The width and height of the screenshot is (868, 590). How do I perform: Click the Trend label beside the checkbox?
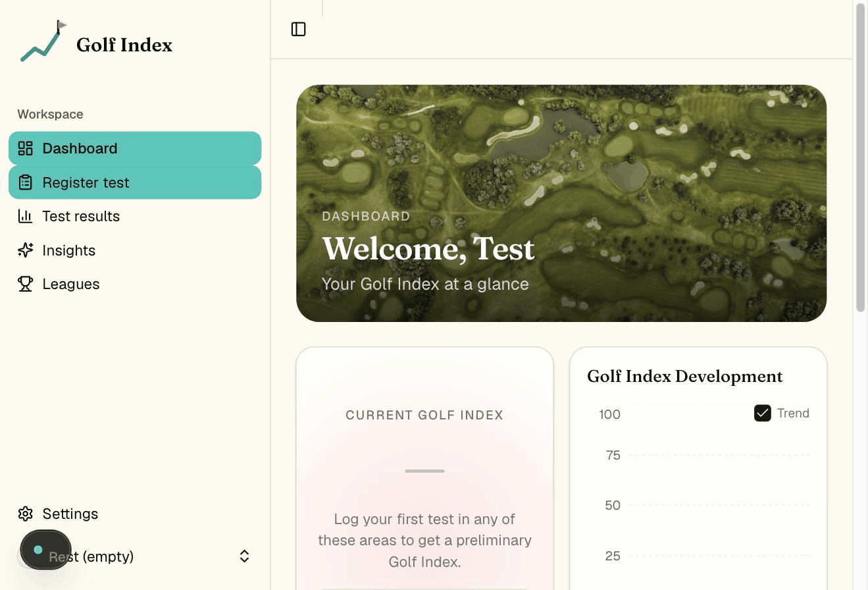pos(793,413)
